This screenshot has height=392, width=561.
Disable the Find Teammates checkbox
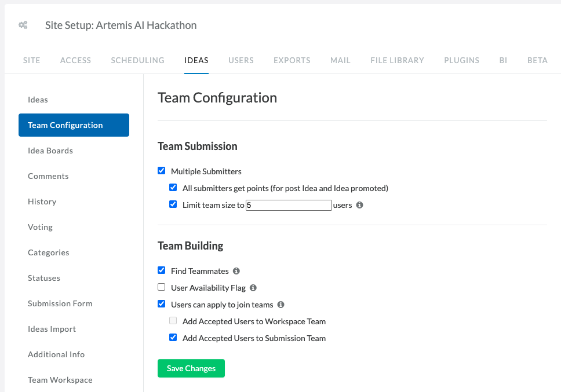click(x=161, y=270)
